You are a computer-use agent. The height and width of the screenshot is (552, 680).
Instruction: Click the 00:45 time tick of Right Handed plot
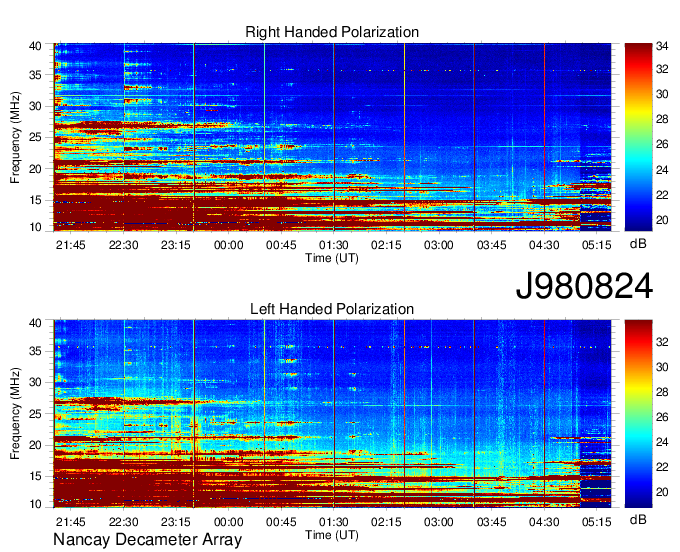coord(281,245)
